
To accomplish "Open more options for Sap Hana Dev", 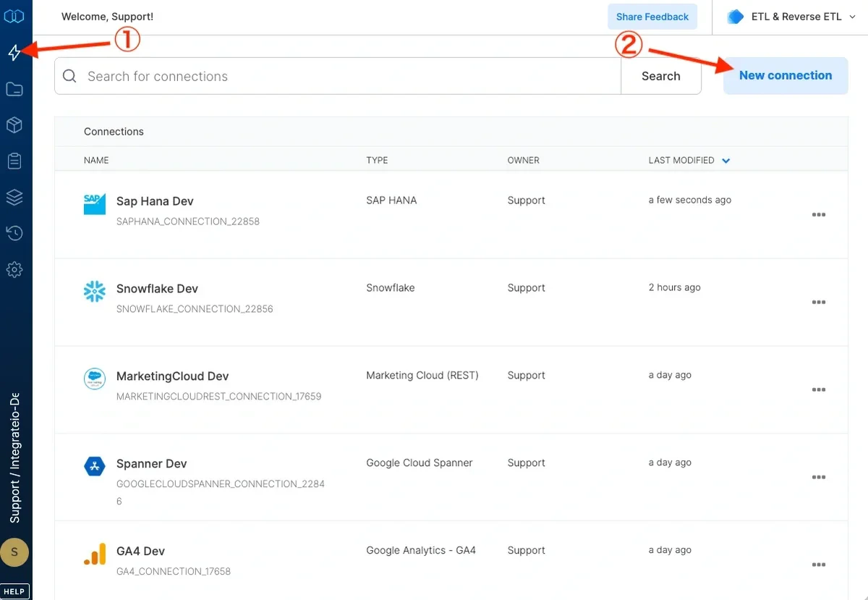I will pos(819,215).
